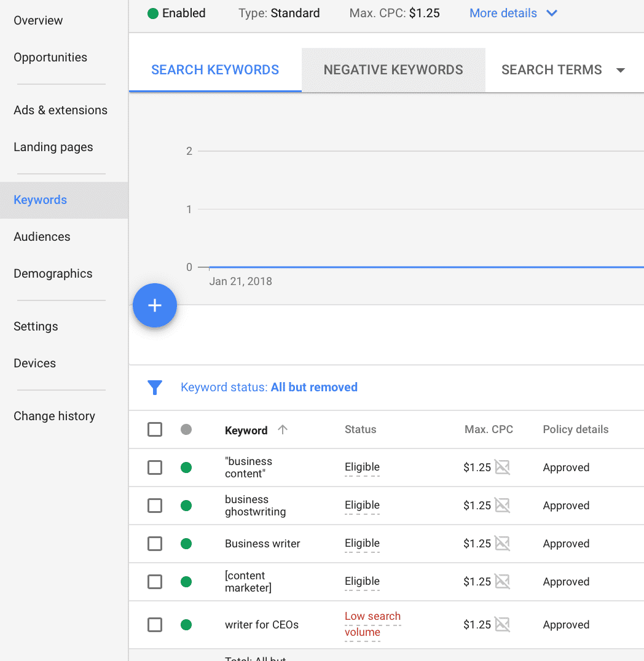The width and height of the screenshot is (644, 661).
Task: Click the Jan 21, 2018 chart date label
Action: [240, 281]
